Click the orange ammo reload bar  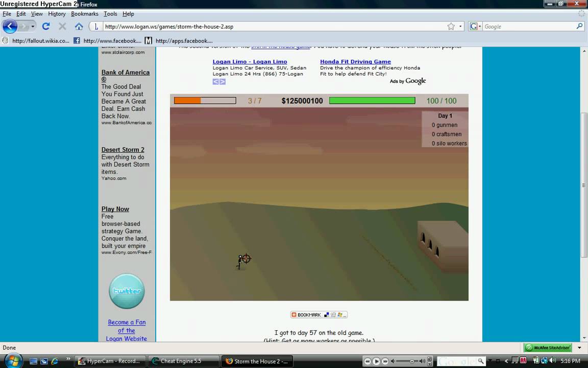(205, 101)
